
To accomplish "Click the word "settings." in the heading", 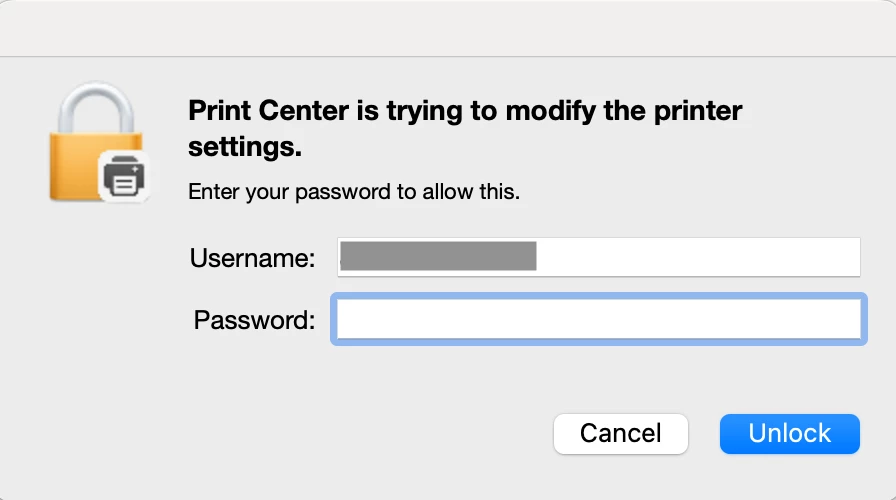I will point(245,147).
